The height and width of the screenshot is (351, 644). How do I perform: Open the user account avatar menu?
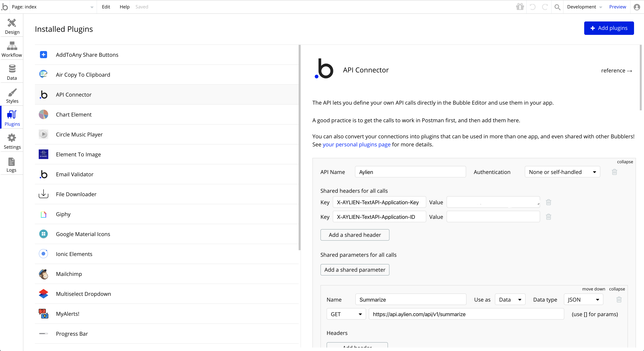click(x=637, y=7)
